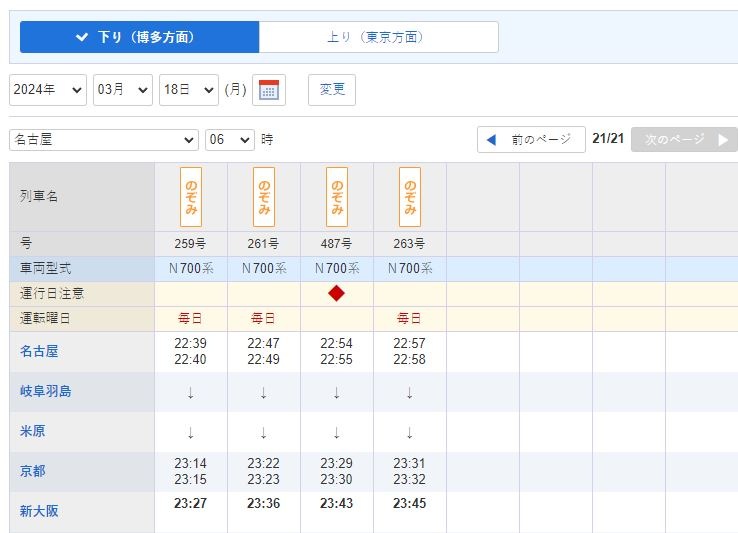
Task: Click the Nozomi badge for train 487号
Action: [x=337, y=197]
